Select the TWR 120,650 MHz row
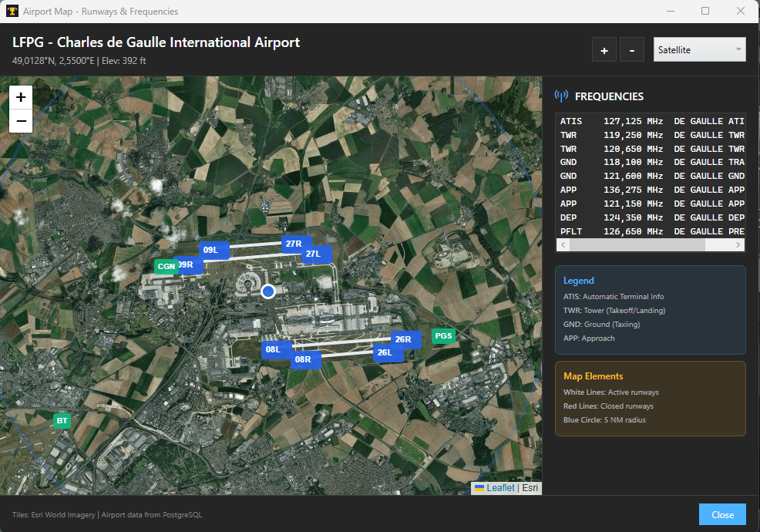The height and width of the screenshot is (532, 760). click(651, 149)
